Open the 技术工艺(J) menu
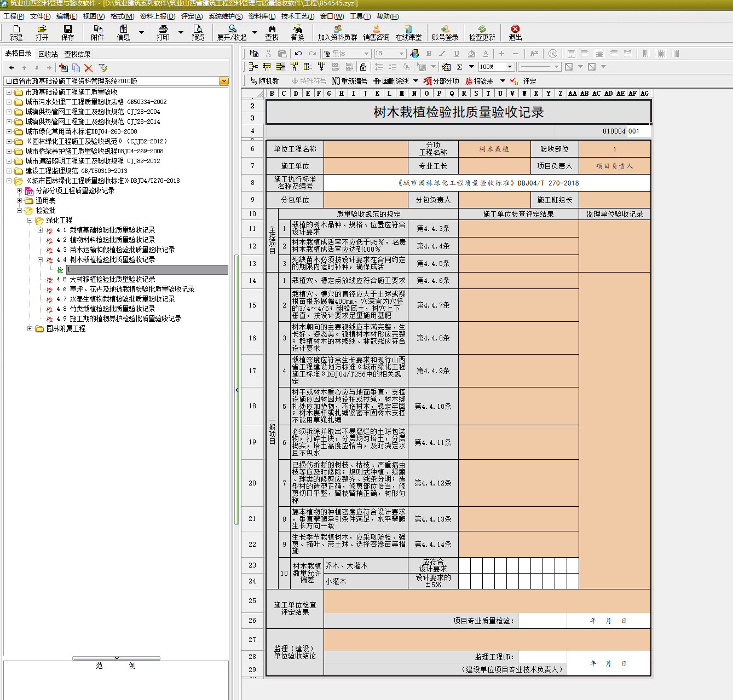 click(x=298, y=16)
